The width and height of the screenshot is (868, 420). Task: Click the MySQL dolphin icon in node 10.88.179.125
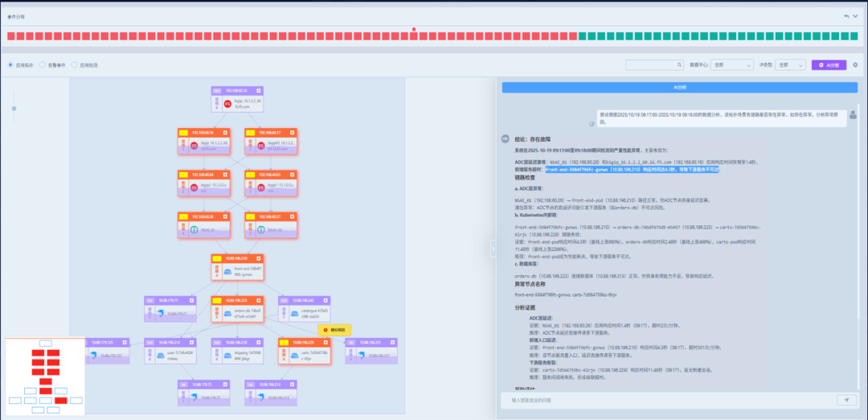pos(93,355)
